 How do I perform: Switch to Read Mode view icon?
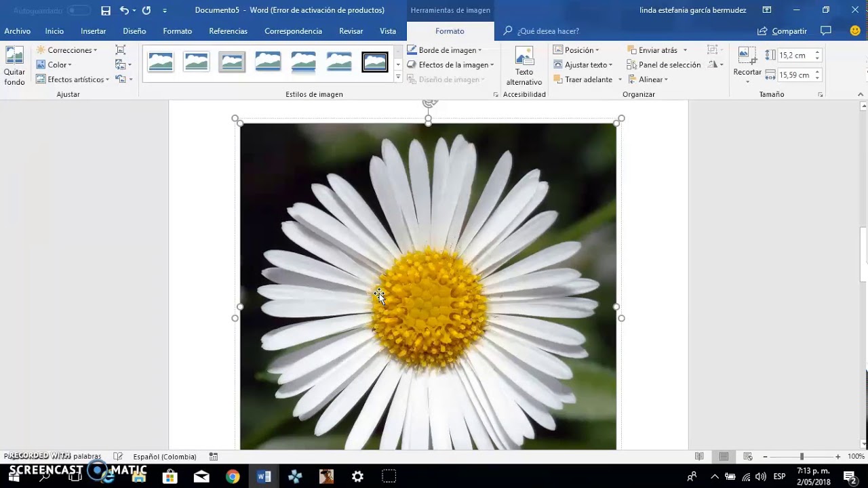pos(699,456)
